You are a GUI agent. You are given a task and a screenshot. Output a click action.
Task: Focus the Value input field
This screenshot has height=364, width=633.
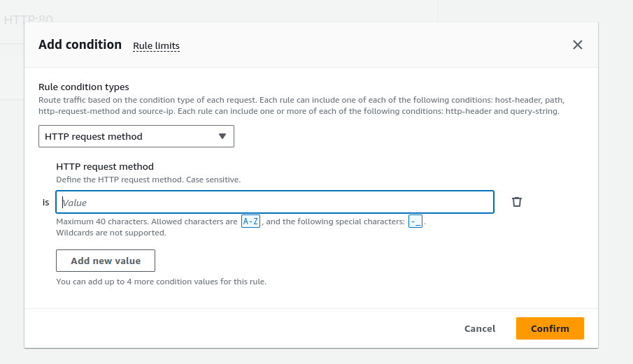(275, 202)
